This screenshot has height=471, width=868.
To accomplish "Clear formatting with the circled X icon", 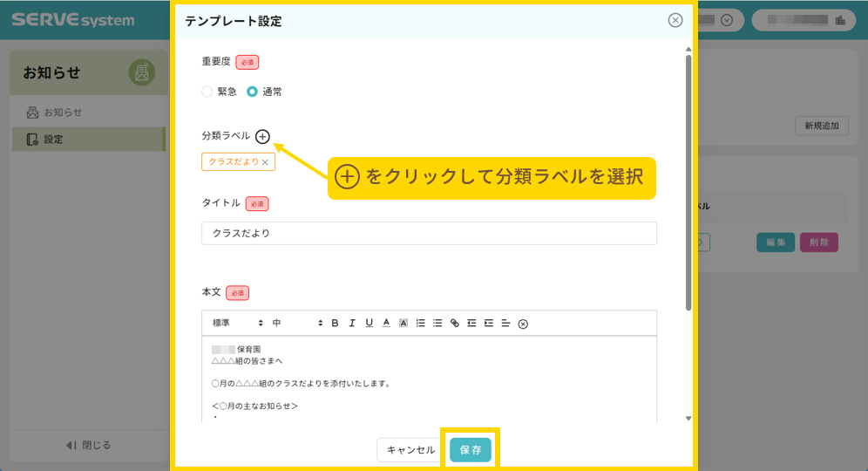I will click(523, 324).
